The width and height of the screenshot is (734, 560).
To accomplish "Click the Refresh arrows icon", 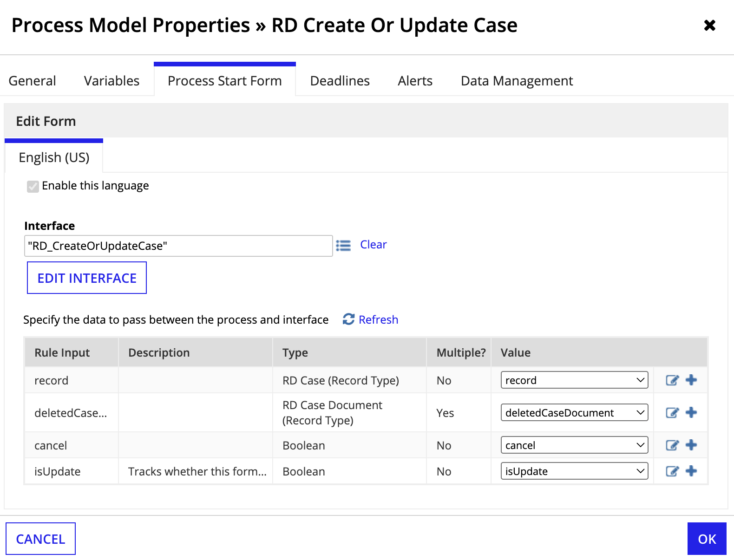I will pos(348,319).
